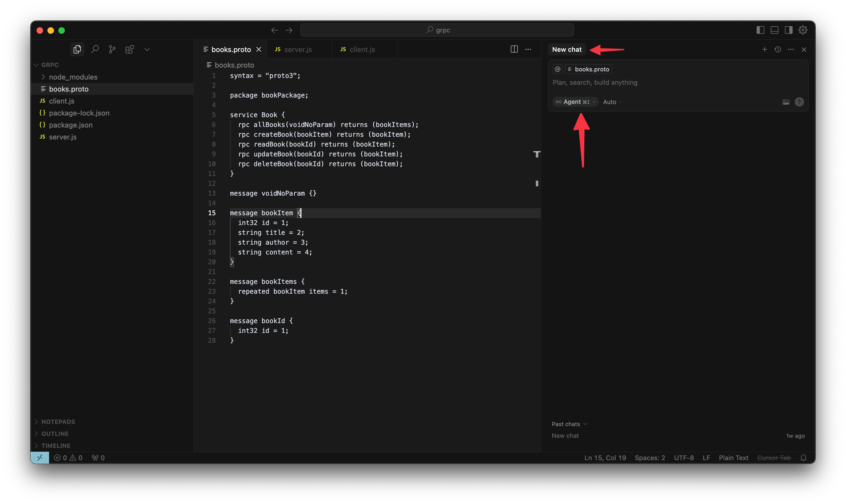Open the Agent mode dropdown
Screen dimensions: 846x504
(x=576, y=102)
